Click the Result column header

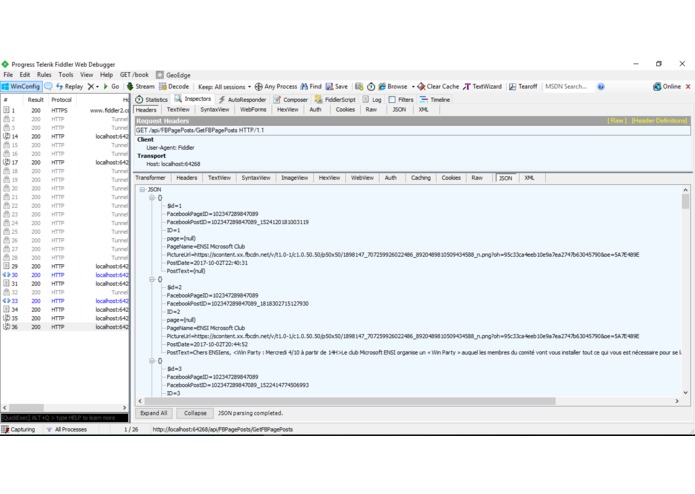point(35,100)
